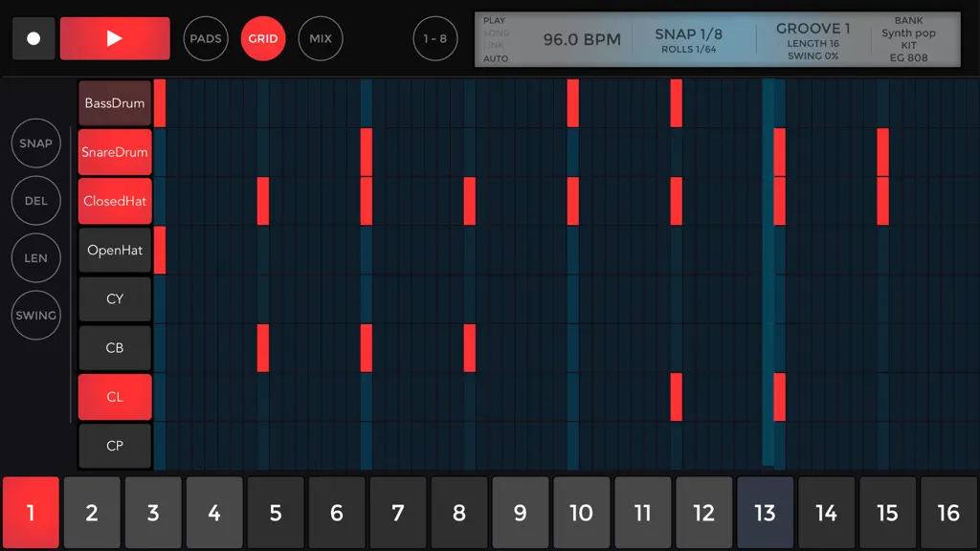980x551 pixels.
Task: Arm recording with the record button
Action: tap(33, 38)
